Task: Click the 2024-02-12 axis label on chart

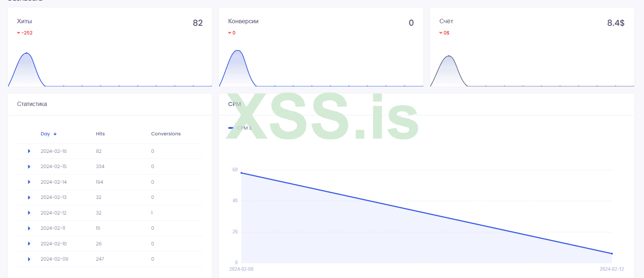Action: point(612,269)
